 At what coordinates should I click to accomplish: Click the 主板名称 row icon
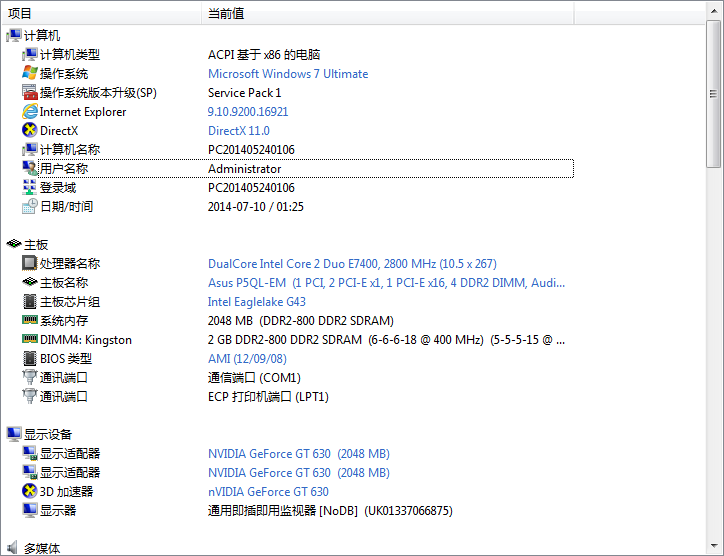point(30,282)
